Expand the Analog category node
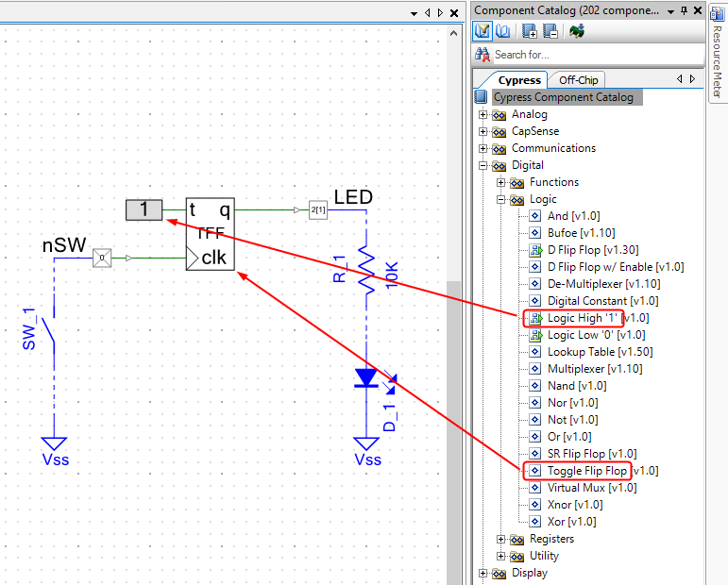Screen dimensions: 728x585 click(x=483, y=114)
